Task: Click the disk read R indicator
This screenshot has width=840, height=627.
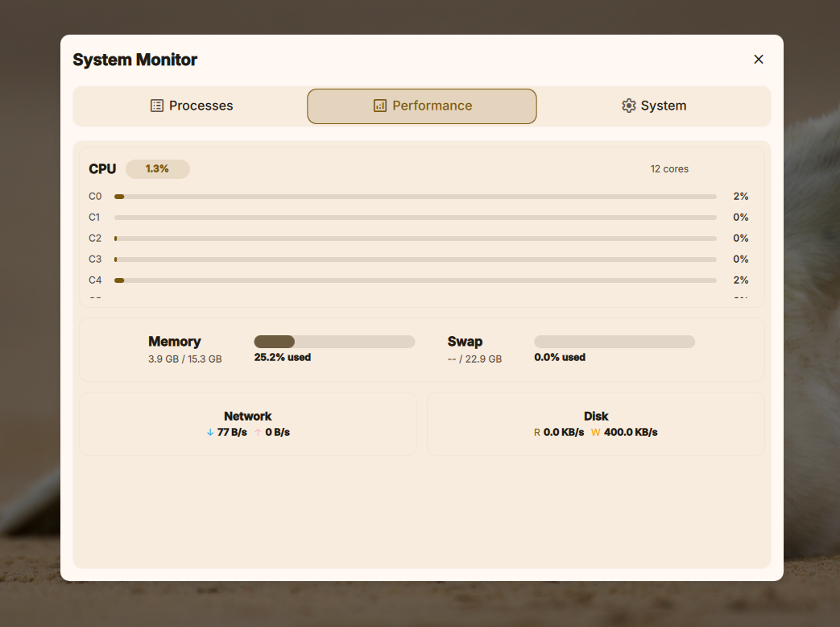Action: (x=537, y=432)
